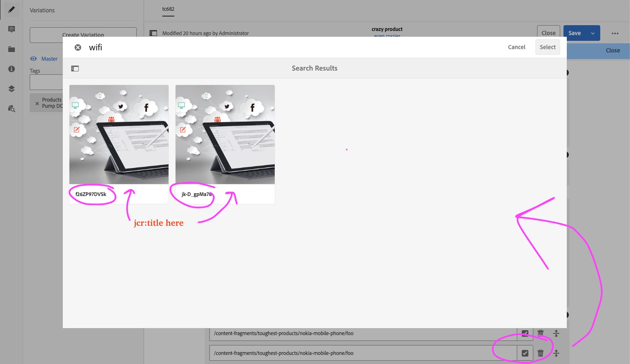Reorder handle for last foo path row
This screenshot has width=630, height=364.
coord(556,353)
